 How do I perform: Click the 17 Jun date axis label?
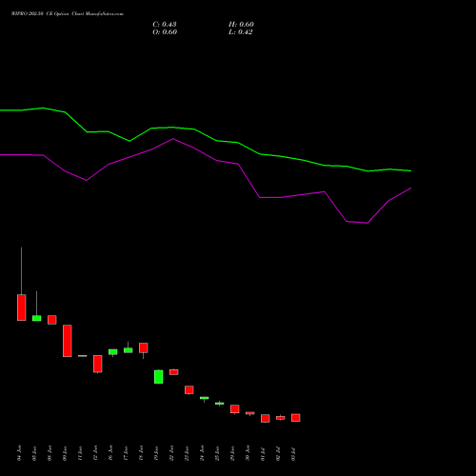(x=126, y=453)
